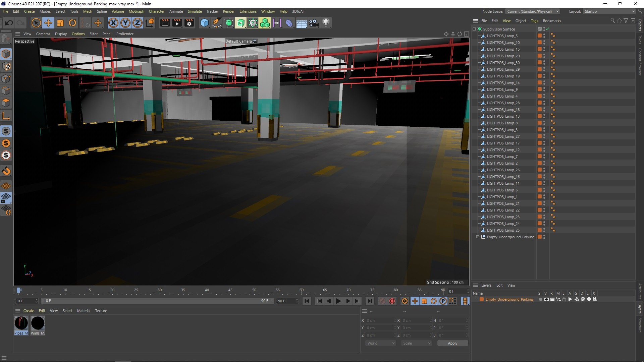The width and height of the screenshot is (644, 362).
Task: Switch to Texture mode
Action: click(x=6, y=66)
